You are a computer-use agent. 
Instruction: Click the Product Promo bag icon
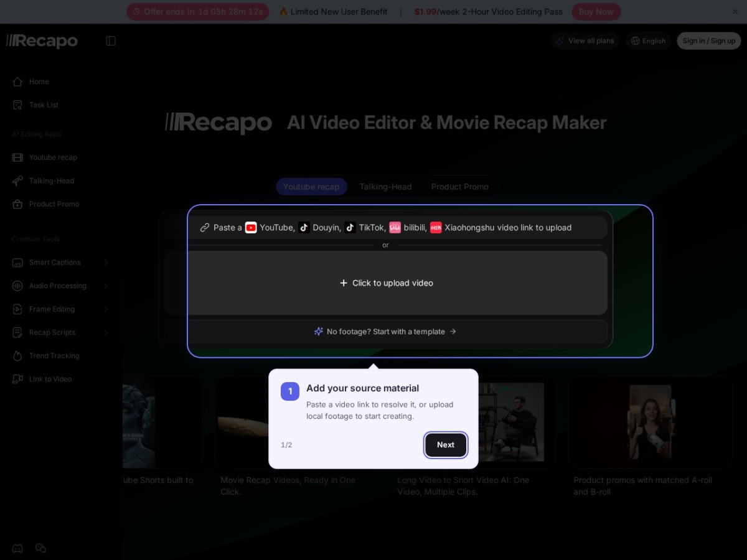(x=17, y=204)
